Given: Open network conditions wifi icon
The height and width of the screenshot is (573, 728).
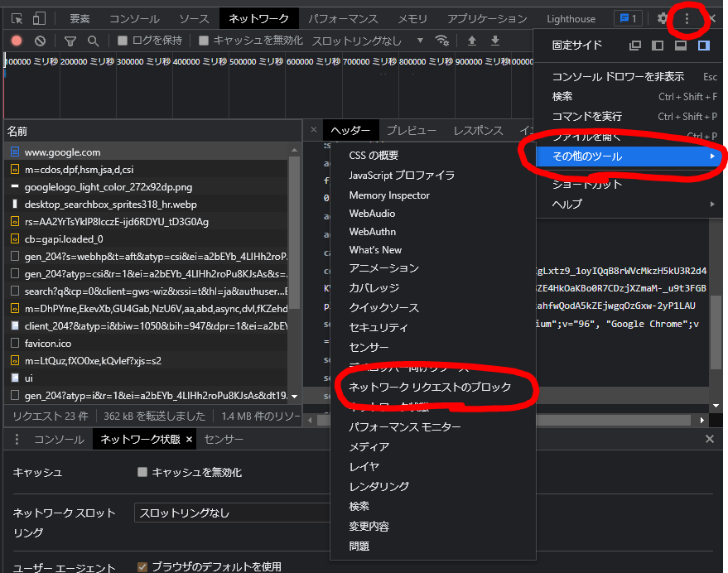Looking at the screenshot, I should [442, 41].
